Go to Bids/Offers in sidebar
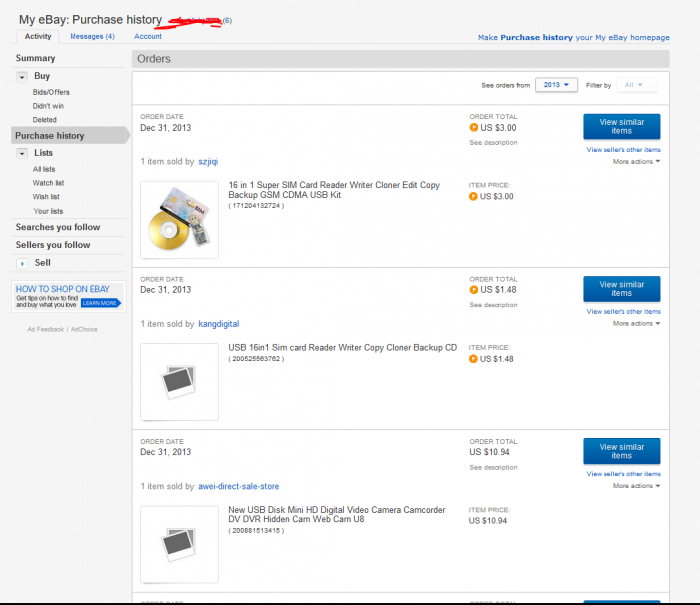This screenshot has height=605, width=700. pyautogui.click(x=51, y=92)
